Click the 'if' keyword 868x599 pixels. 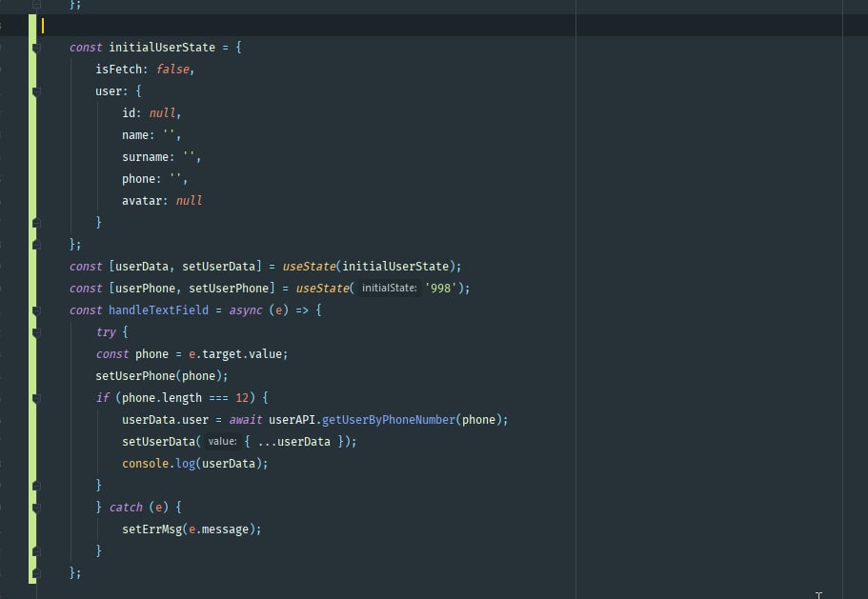coord(102,398)
